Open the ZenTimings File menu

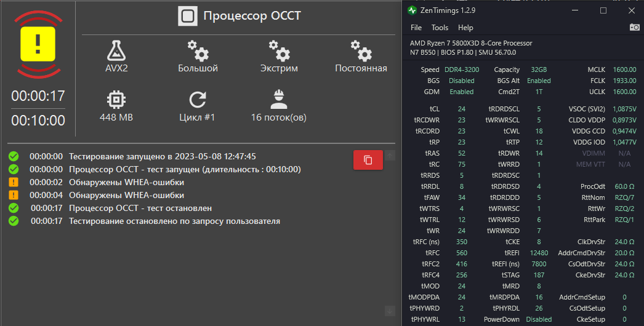click(x=416, y=28)
